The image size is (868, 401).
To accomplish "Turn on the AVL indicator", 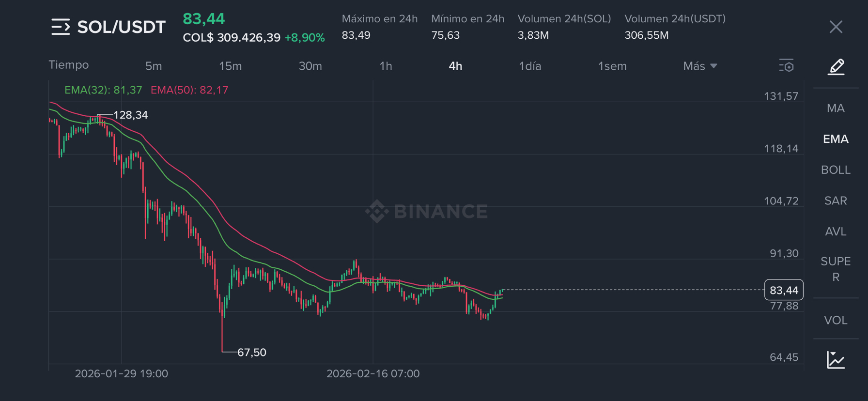I will coord(836,231).
